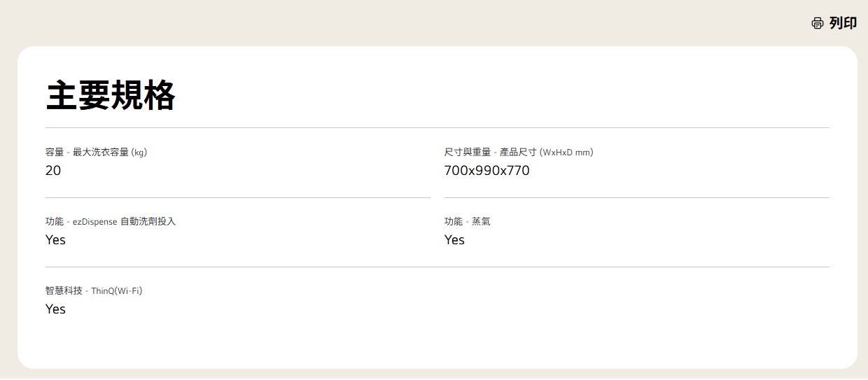This screenshot has height=380, width=868.
Task: Click the (kg) unit text
Action: (x=139, y=152)
